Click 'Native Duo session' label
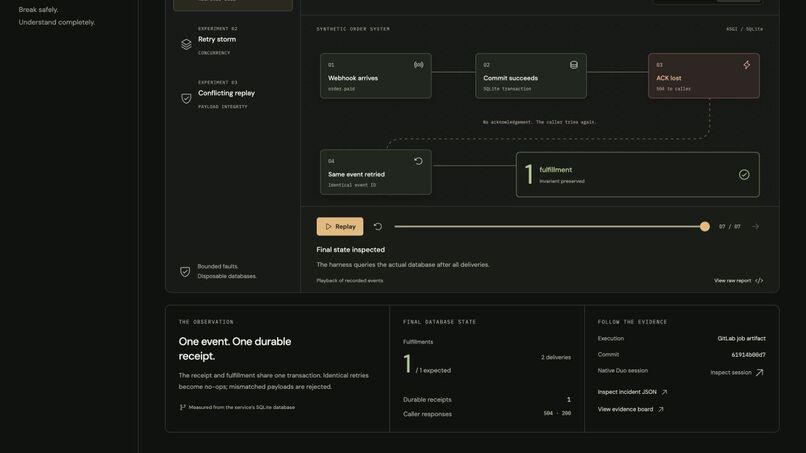 click(622, 370)
